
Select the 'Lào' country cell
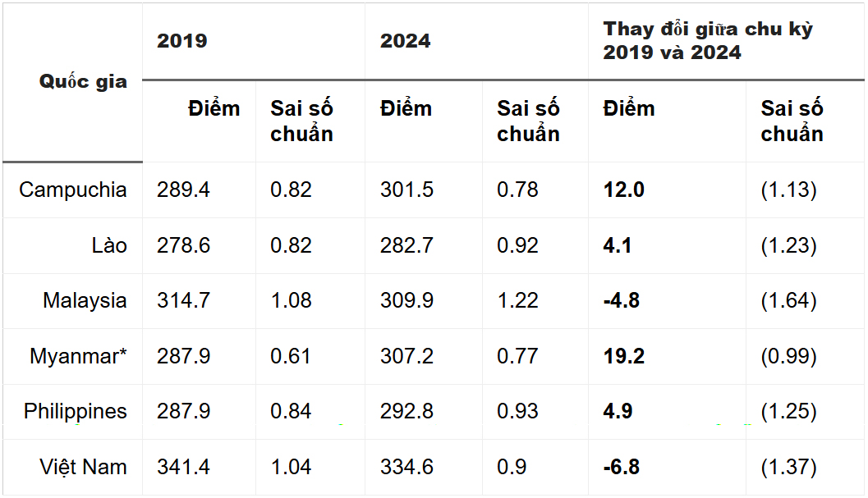point(109,245)
